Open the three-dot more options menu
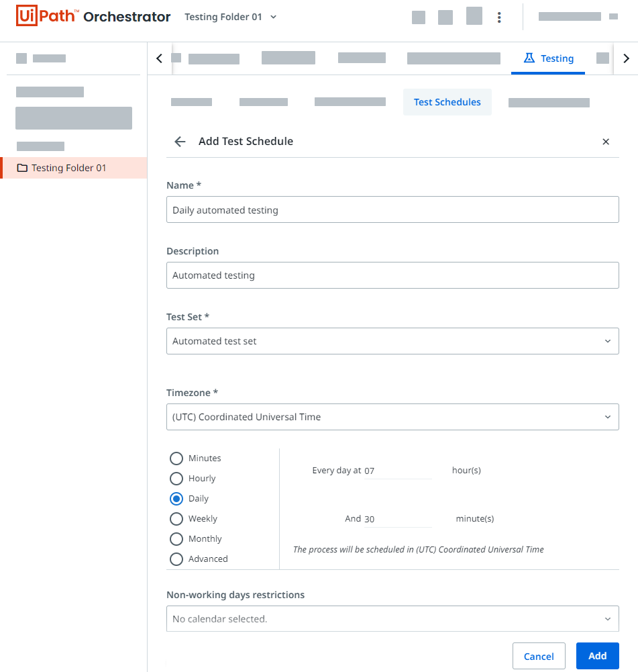This screenshot has height=672, width=638. pos(499,17)
